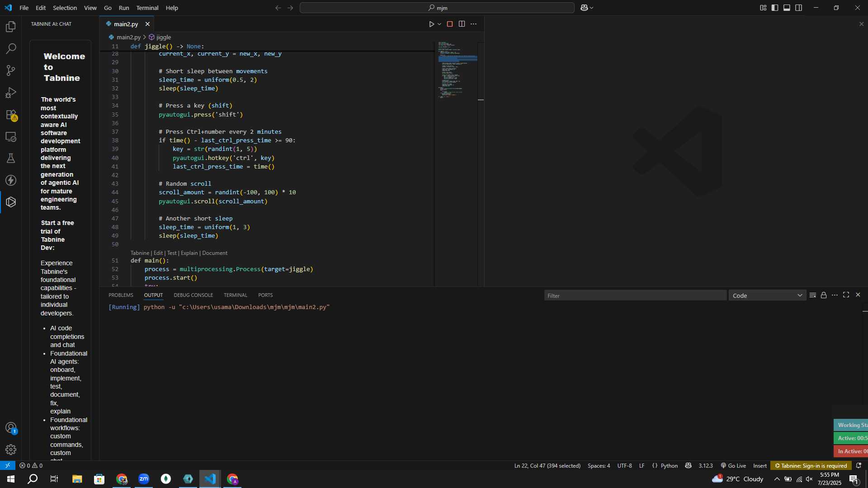Screen dimensions: 868x488
Task: Close the main2.py editor tab
Action: point(147,24)
